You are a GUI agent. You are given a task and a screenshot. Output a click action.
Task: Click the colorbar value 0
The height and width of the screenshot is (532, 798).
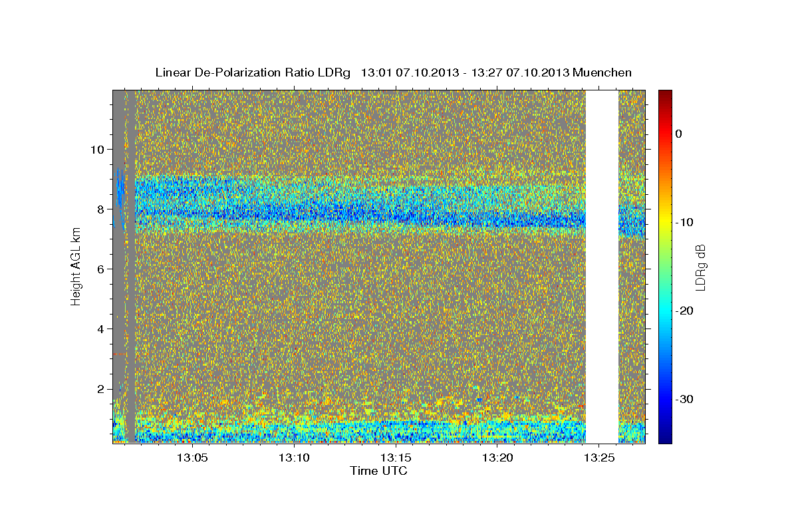(678, 134)
